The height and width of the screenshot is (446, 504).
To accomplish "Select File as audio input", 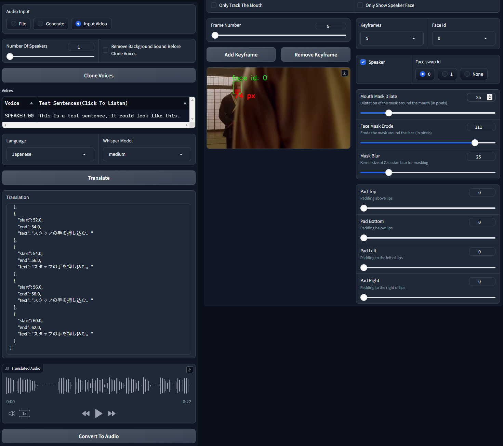I will point(14,24).
